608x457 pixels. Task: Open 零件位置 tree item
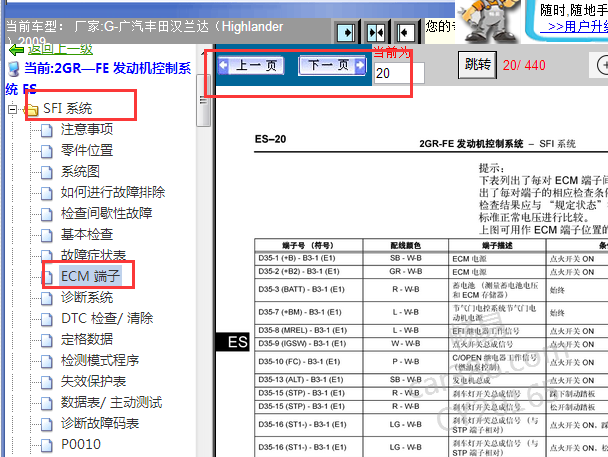coord(87,150)
